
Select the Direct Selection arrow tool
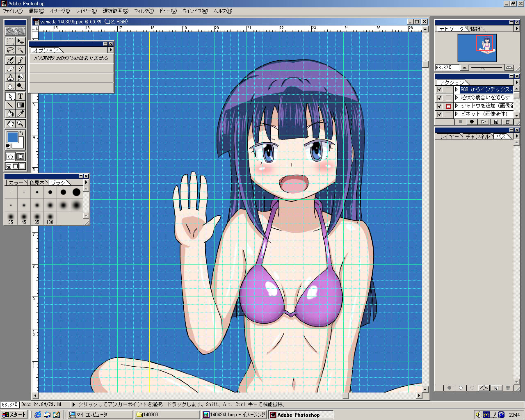click(x=10, y=96)
